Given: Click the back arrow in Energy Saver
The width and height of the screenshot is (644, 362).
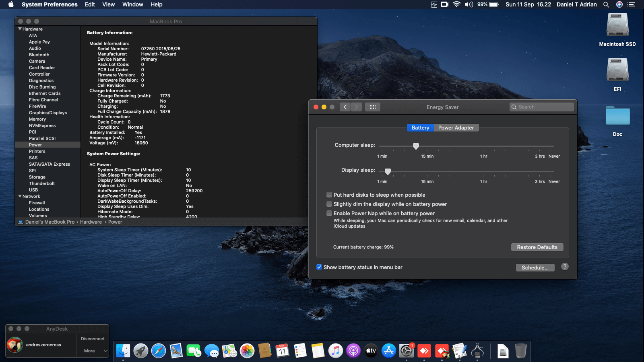Looking at the screenshot, I should (345, 107).
